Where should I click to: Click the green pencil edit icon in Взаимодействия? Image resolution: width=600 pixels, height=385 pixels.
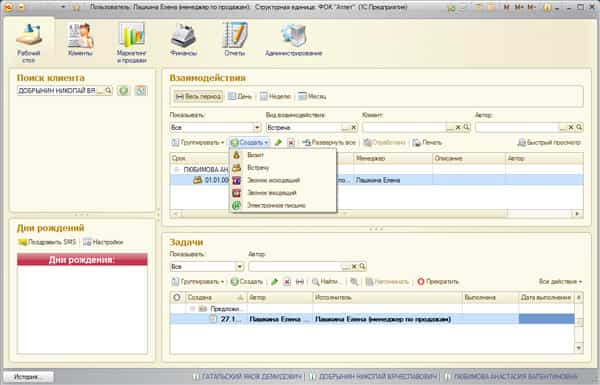(278, 143)
